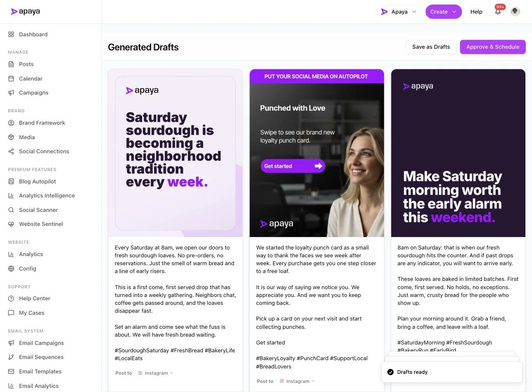The width and height of the screenshot is (532, 392).
Task: Click Save as Drafts button
Action: tap(431, 47)
